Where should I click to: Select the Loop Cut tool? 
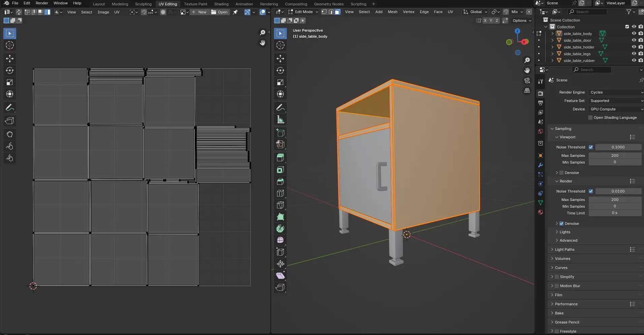(280, 193)
